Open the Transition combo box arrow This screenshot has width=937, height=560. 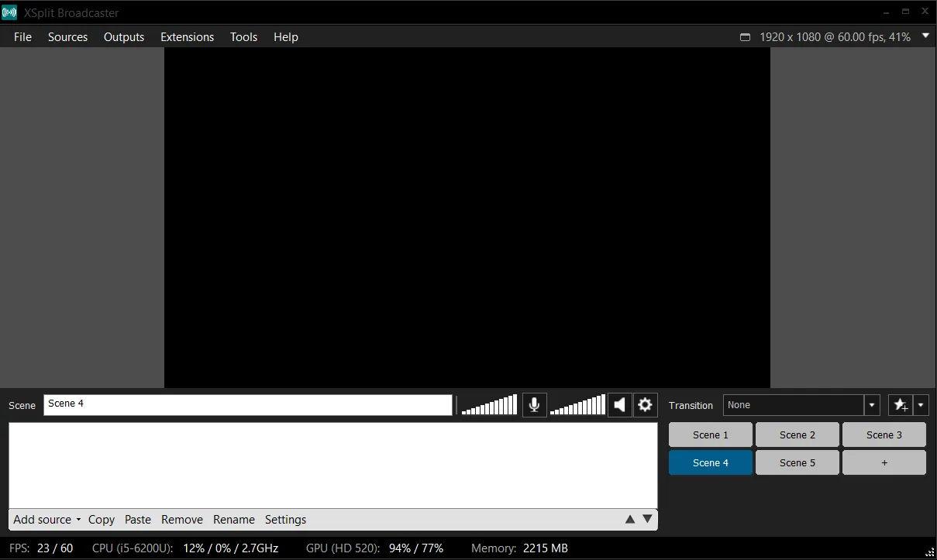pos(872,405)
